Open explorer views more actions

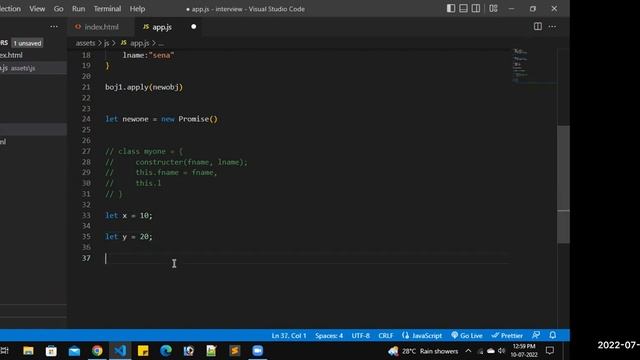54,27
